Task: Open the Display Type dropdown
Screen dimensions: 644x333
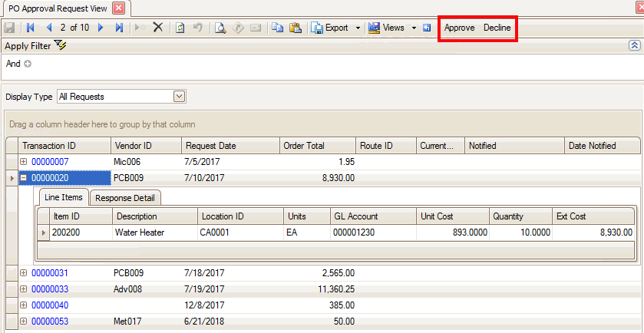Action: (x=180, y=97)
